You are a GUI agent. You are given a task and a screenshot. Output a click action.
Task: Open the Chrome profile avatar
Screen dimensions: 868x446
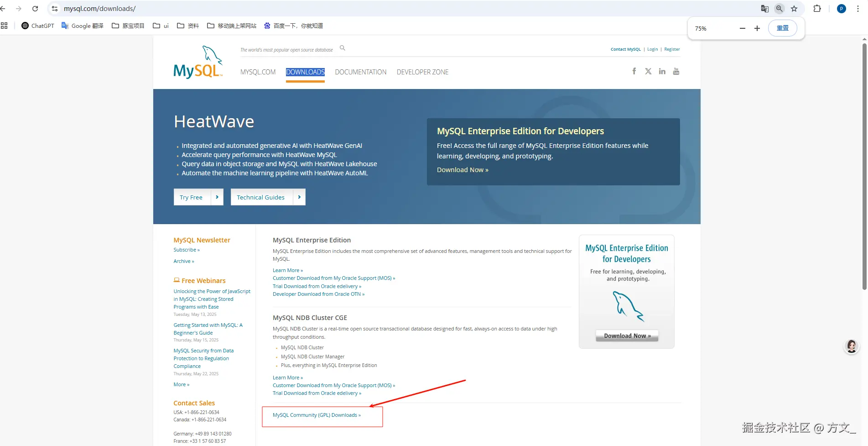coord(842,9)
